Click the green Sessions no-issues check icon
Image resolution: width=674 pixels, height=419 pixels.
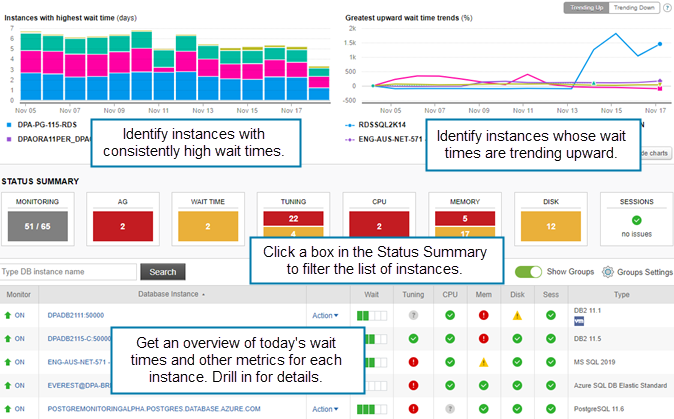tap(635, 220)
